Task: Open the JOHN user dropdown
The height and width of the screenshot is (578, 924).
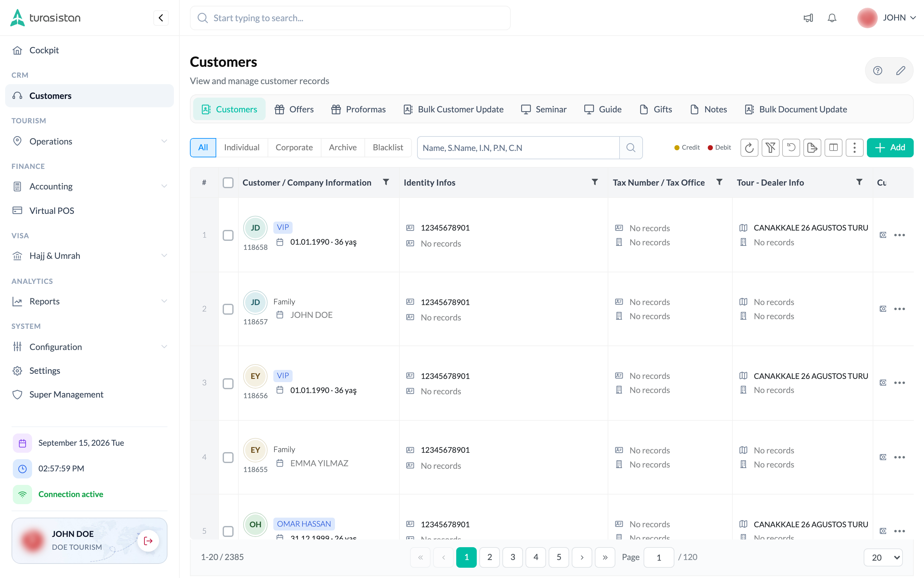Action: 886,18
